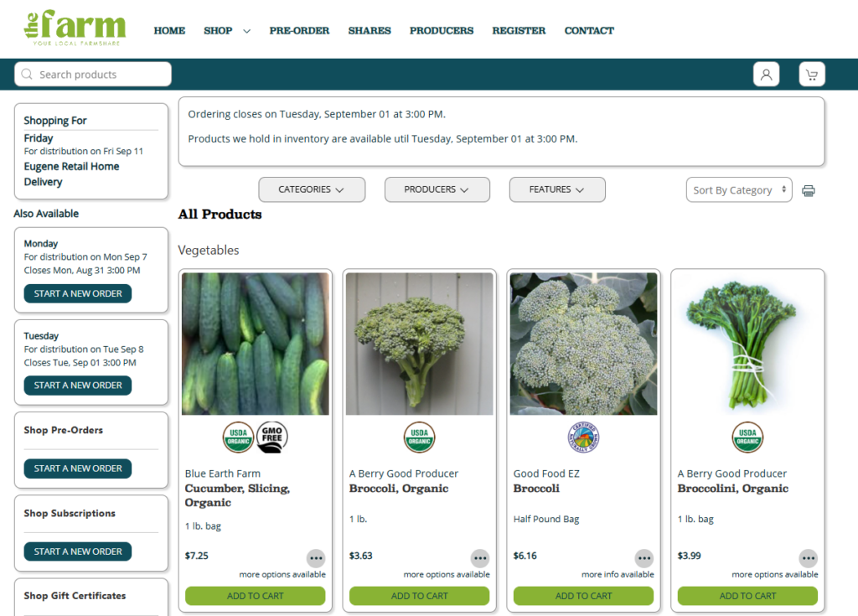Image resolution: width=858 pixels, height=616 pixels.
Task: Open the shopping cart icon
Action: (812, 75)
